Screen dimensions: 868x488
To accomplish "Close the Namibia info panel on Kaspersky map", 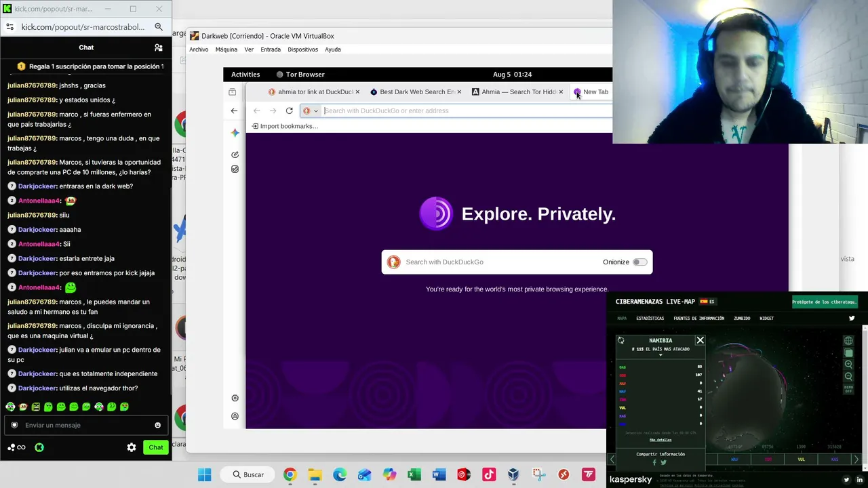I will pos(701,340).
